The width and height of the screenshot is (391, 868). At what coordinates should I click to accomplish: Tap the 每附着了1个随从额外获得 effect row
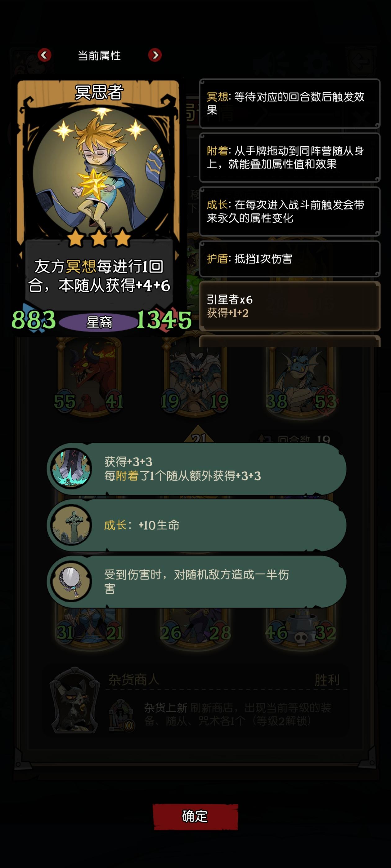pos(197,468)
